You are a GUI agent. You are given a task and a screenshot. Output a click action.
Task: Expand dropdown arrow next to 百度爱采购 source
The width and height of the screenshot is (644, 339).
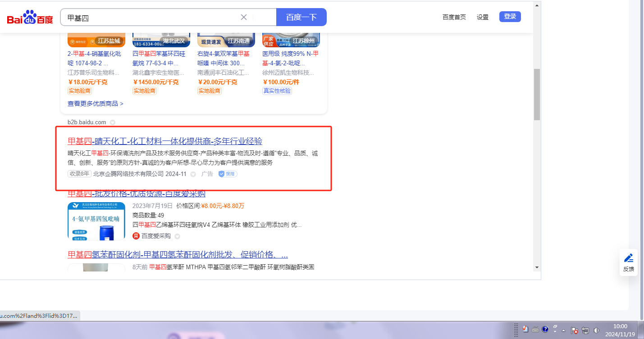(178, 236)
